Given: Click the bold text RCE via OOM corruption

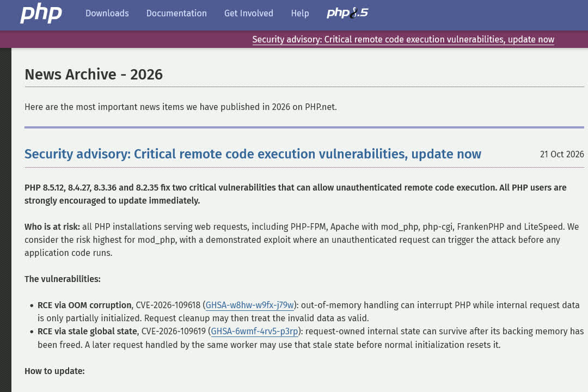Looking at the screenshot, I should (84, 305).
